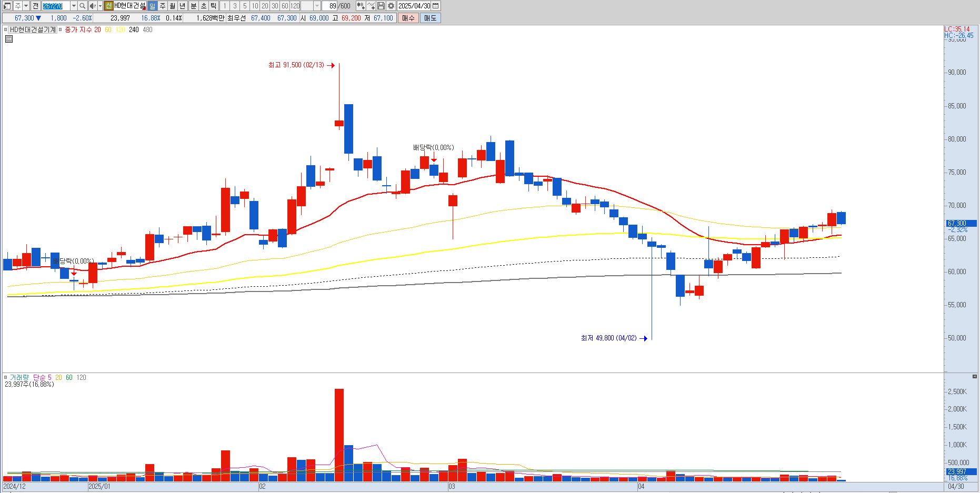Select the 월 monthly chart period
Screen dimensions: 980x493
coord(172,6)
